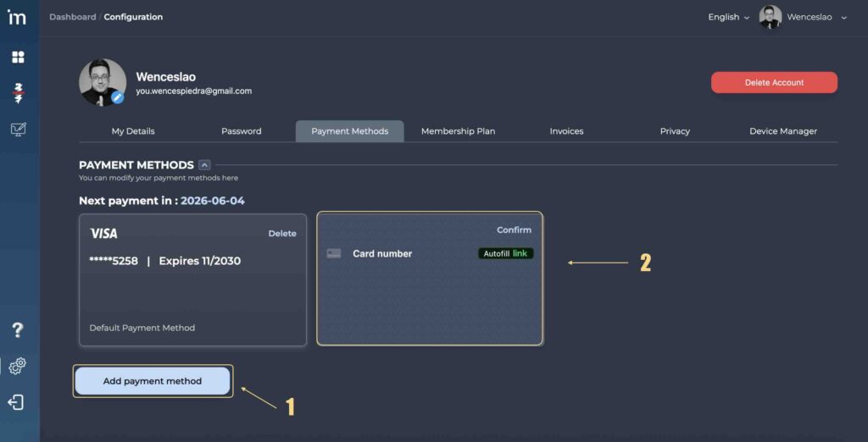The height and width of the screenshot is (442, 868).
Task: Open the dashboard grid icon in sidebar
Action: pos(18,58)
